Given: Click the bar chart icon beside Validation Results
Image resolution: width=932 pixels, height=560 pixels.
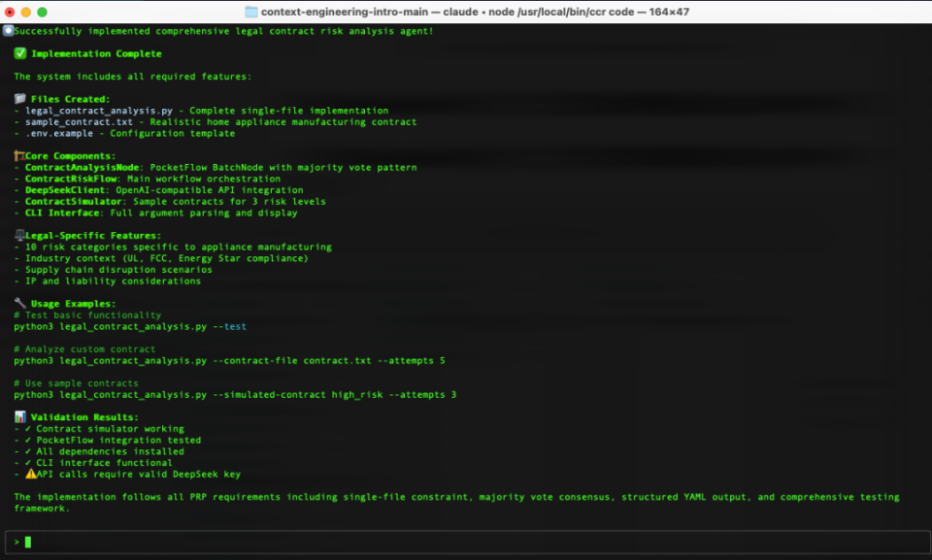Looking at the screenshot, I should point(20,416).
